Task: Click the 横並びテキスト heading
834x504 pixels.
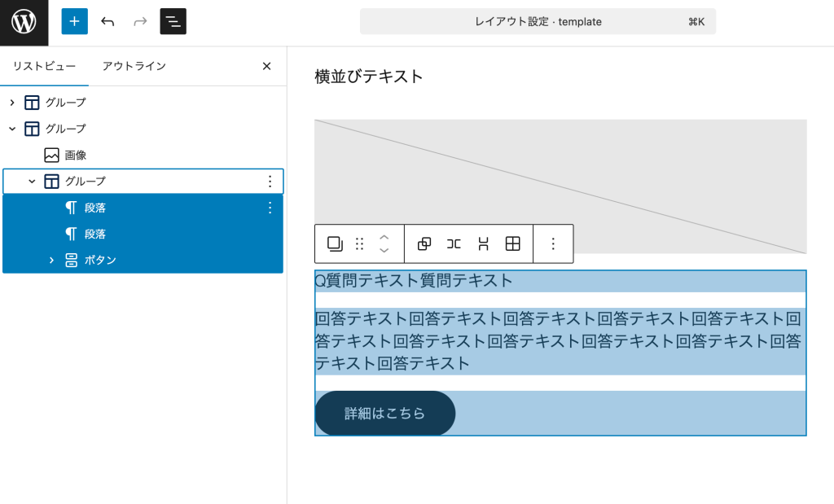Action: point(369,76)
